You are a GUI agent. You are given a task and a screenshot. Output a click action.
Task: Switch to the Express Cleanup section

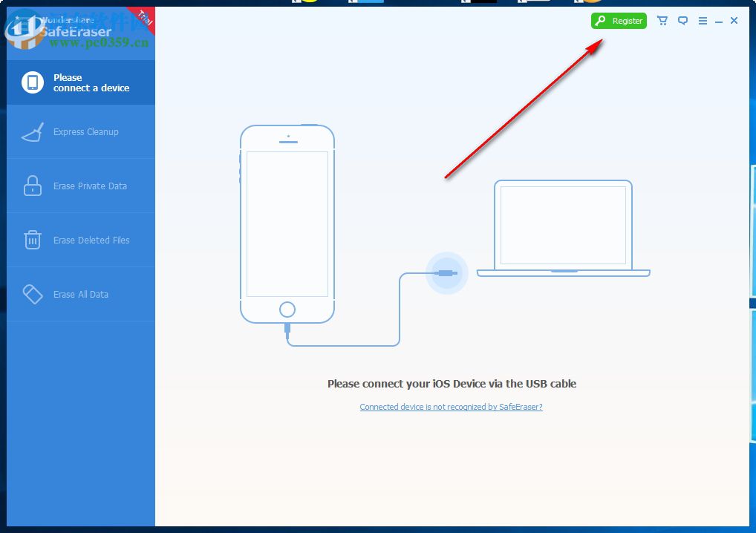click(x=85, y=131)
